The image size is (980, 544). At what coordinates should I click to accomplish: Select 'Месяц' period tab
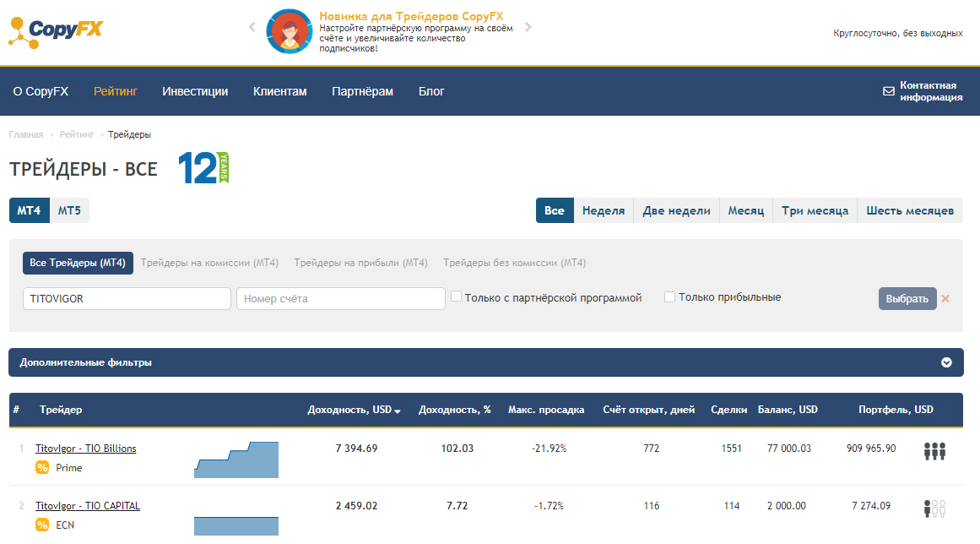(745, 210)
